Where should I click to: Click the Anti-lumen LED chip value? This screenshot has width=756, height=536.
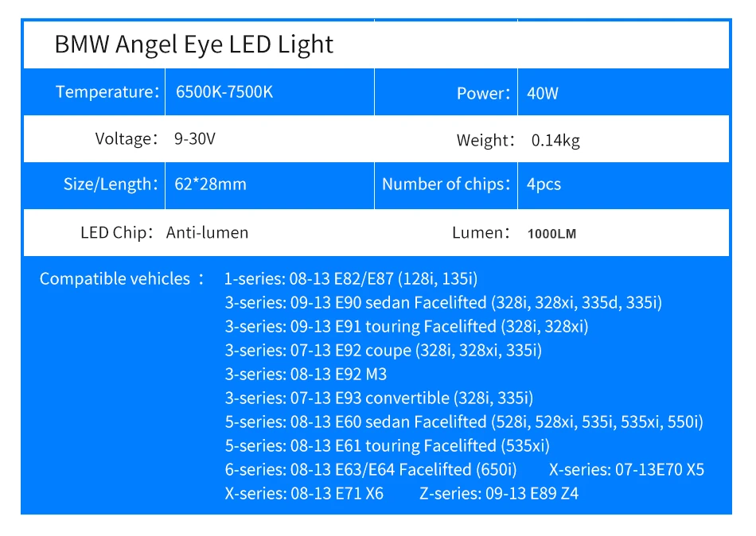[x=208, y=233]
